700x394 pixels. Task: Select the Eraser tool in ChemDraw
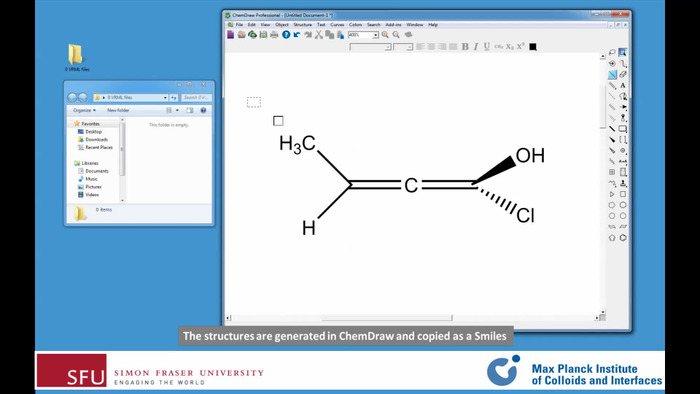click(623, 75)
